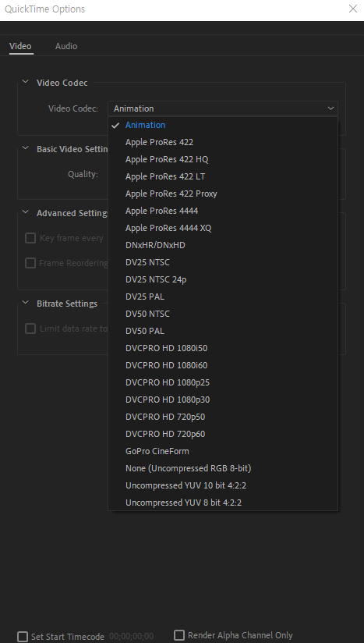Choose DV25 NTSC 24p option
This screenshot has height=643, width=364.
(223, 279)
